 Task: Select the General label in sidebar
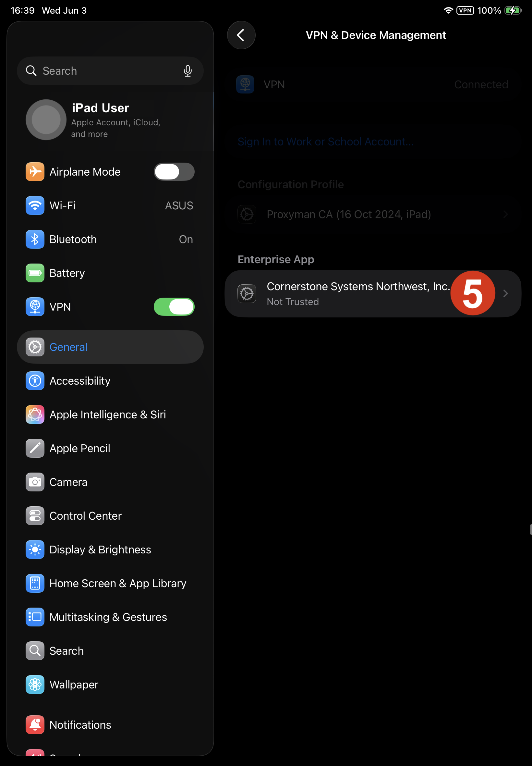(x=68, y=347)
